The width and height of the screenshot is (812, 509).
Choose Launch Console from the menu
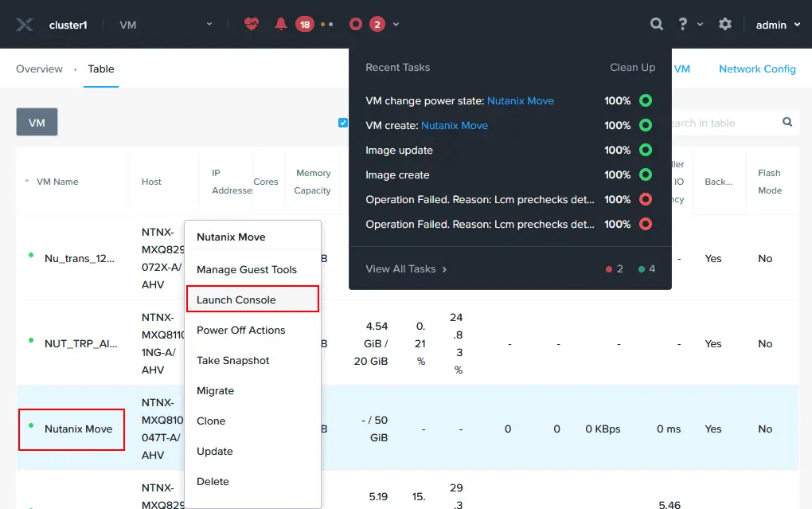(252, 300)
